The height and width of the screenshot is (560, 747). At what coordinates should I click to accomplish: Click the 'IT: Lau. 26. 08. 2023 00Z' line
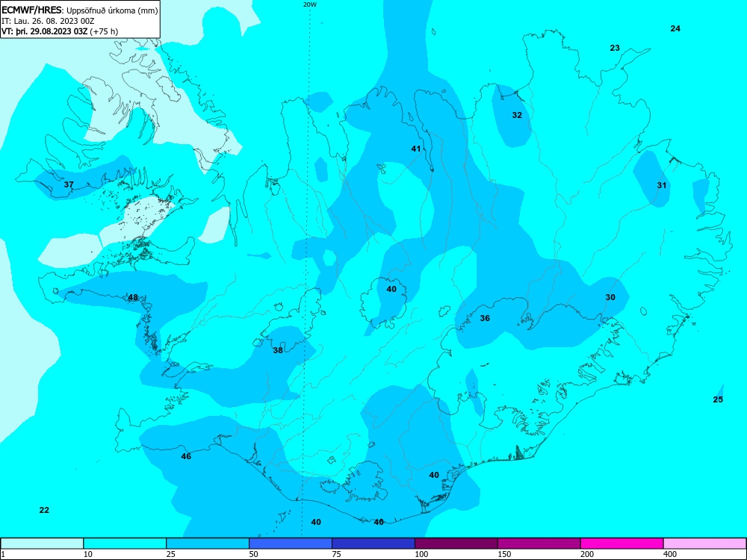point(48,21)
